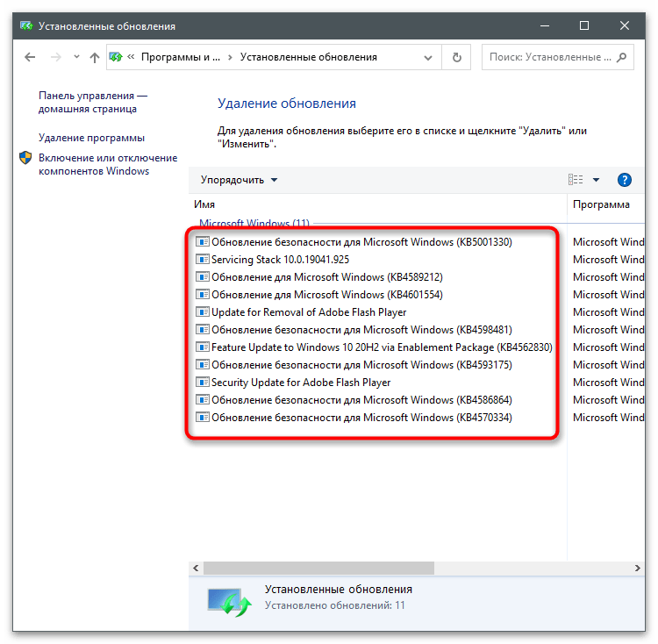This screenshot has width=658, height=644.
Task: Maximize the Установленные обновления window
Action: click(584, 26)
